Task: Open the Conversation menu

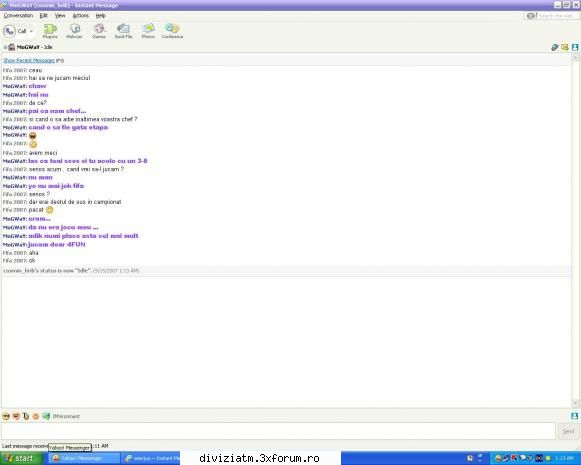Action: [x=19, y=16]
